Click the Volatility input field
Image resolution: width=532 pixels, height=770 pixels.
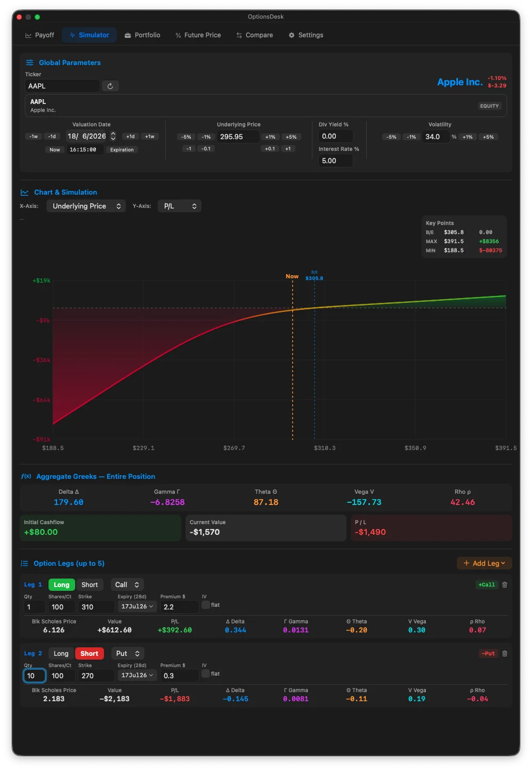tap(436, 137)
